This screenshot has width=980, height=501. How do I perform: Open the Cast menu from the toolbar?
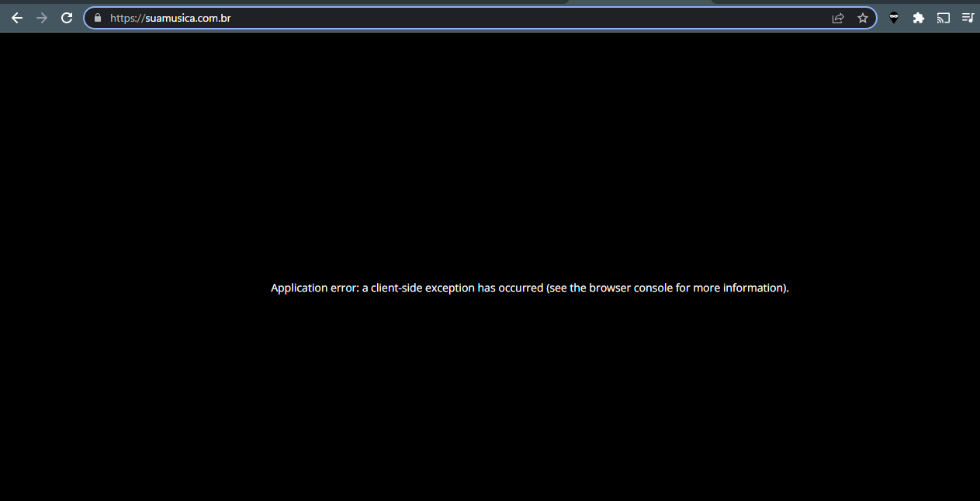coord(943,17)
